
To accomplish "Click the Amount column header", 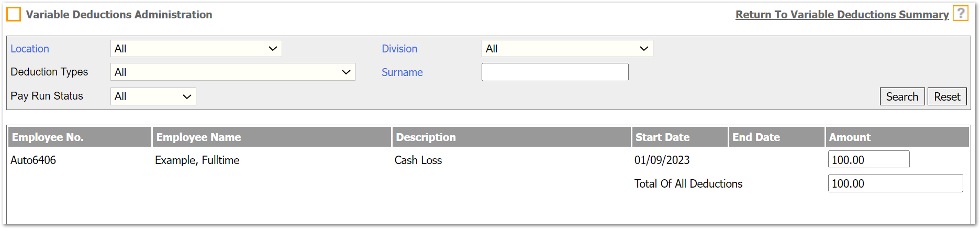I will 850,137.
